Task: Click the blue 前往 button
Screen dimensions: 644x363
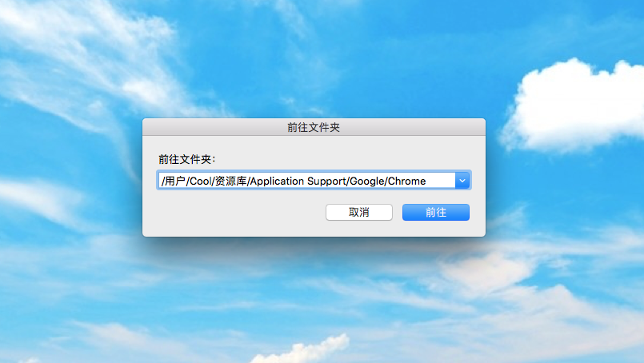Action: pyautogui.click(x=436, y=213)
